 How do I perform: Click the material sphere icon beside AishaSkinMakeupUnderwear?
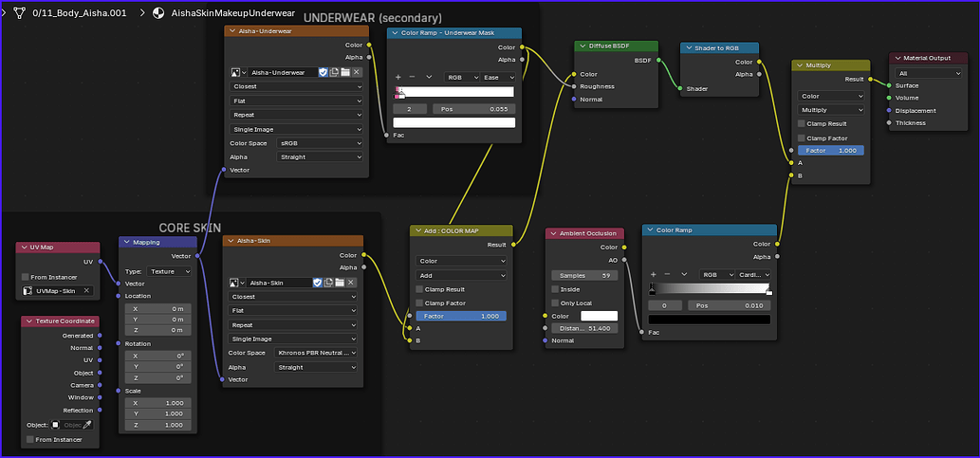tap(159, 12)
